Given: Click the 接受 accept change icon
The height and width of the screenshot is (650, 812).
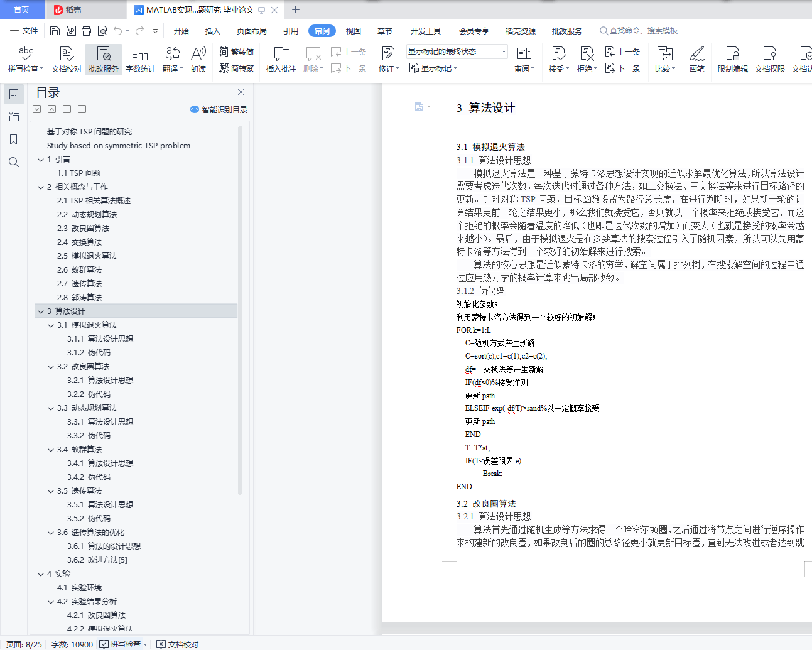Looking at the screenshot, I should [x=558, y=53].
